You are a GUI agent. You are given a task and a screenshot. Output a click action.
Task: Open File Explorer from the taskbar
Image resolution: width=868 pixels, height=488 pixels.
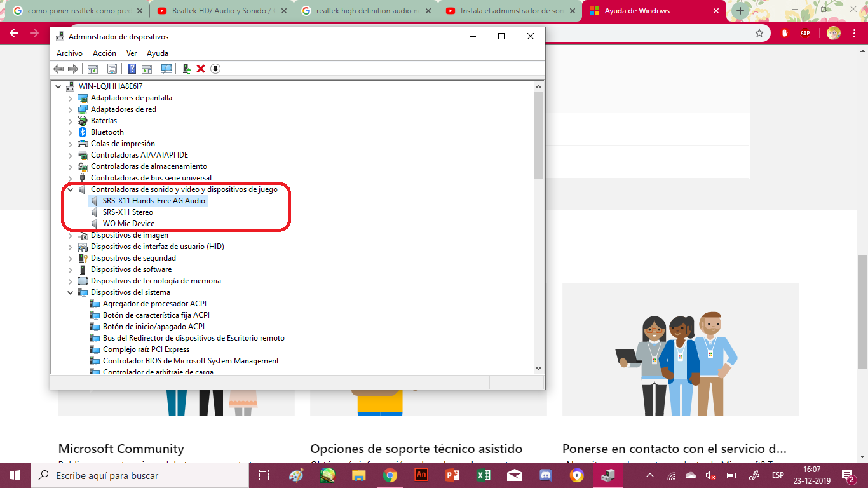point(359,475)
